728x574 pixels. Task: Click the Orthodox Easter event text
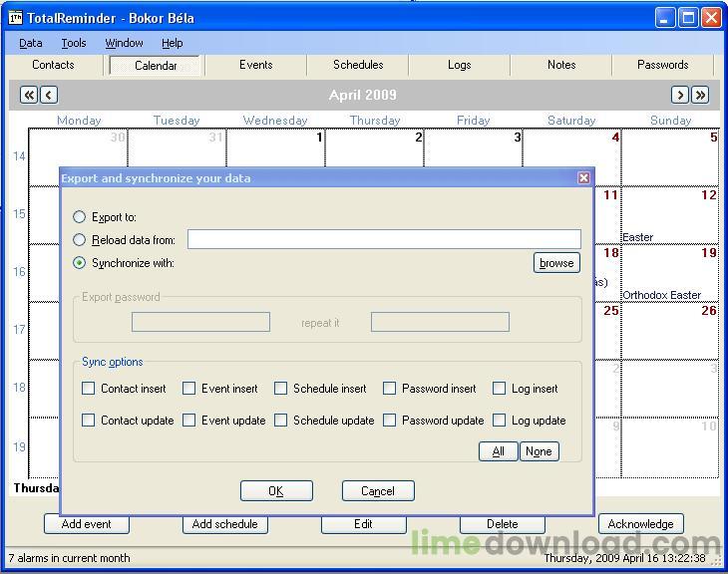click(661, 295)
